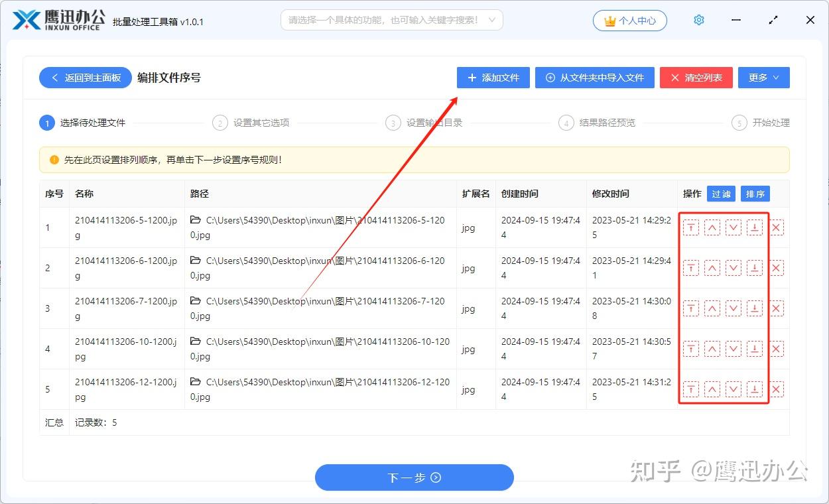This screenshot has width=829, height=504.
Task: Move row 5 file to the bottom
Action: [755, 389]
